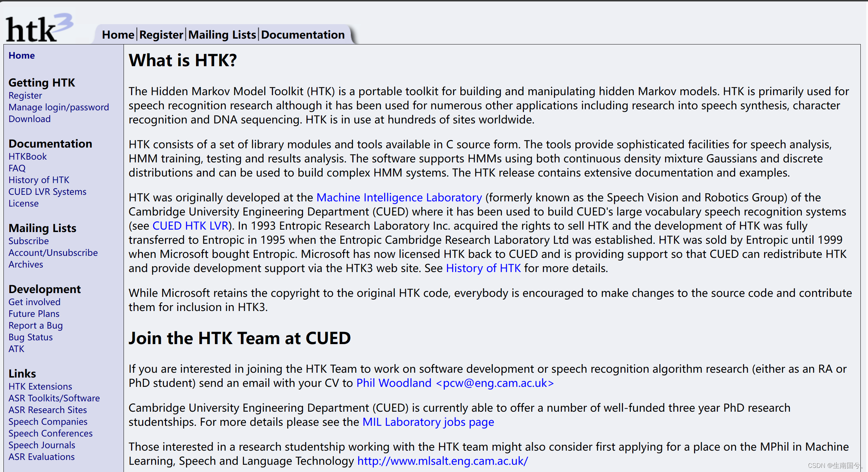Open the HTKBook documentation
868x472 pixels.
28,156
